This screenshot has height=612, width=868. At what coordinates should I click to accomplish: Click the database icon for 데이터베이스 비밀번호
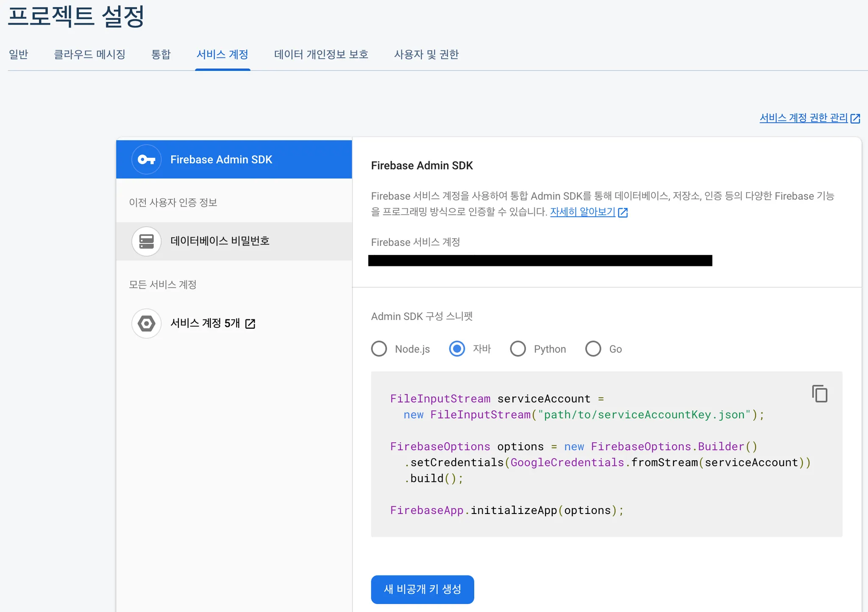[x=146, y=241]
